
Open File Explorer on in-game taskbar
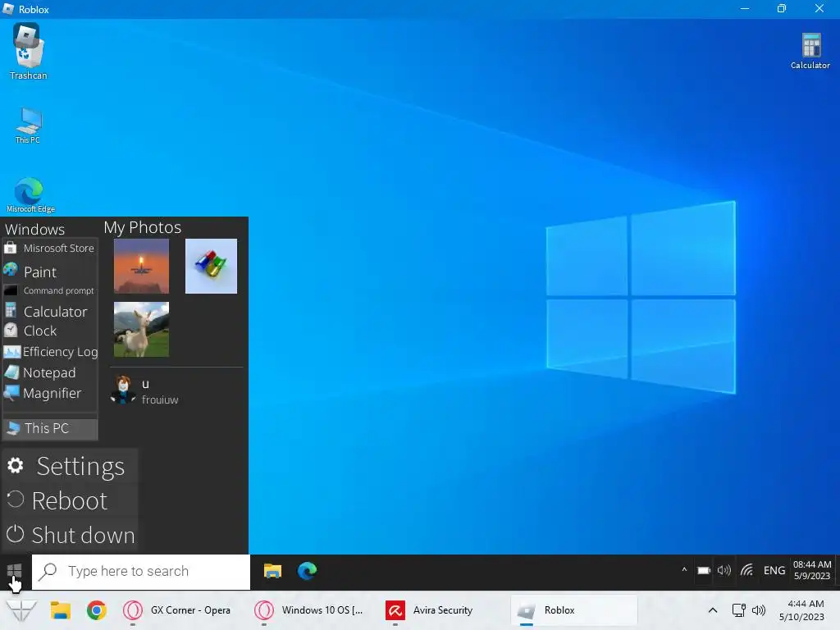(272, 571)
